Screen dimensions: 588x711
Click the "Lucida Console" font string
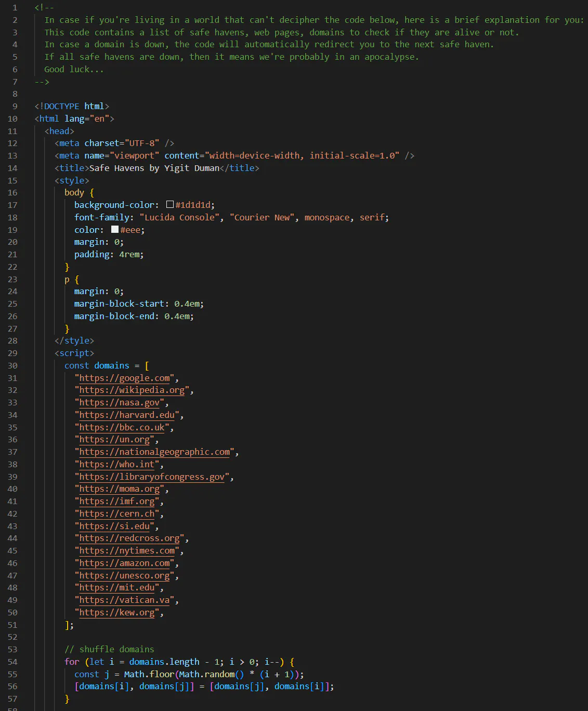point(179,217)
